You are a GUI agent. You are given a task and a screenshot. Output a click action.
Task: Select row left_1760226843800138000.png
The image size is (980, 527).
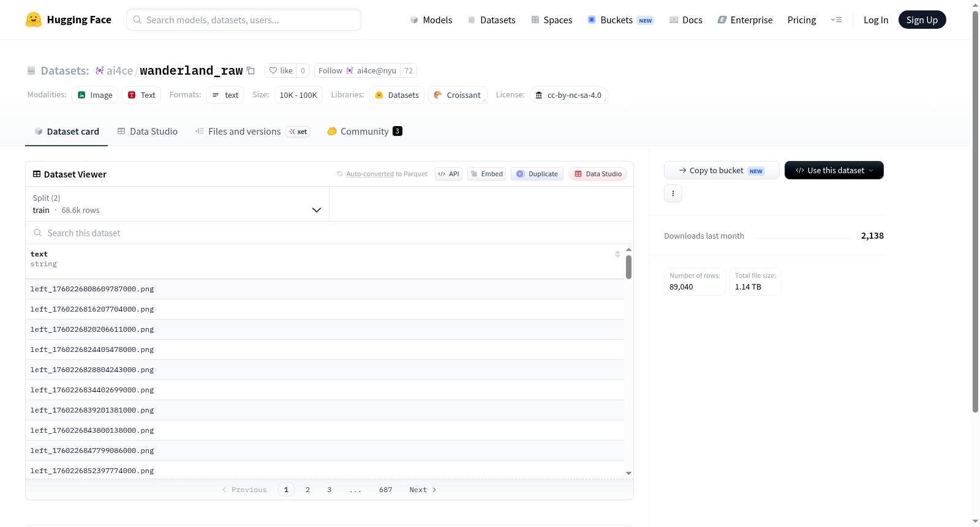point(325,430)
